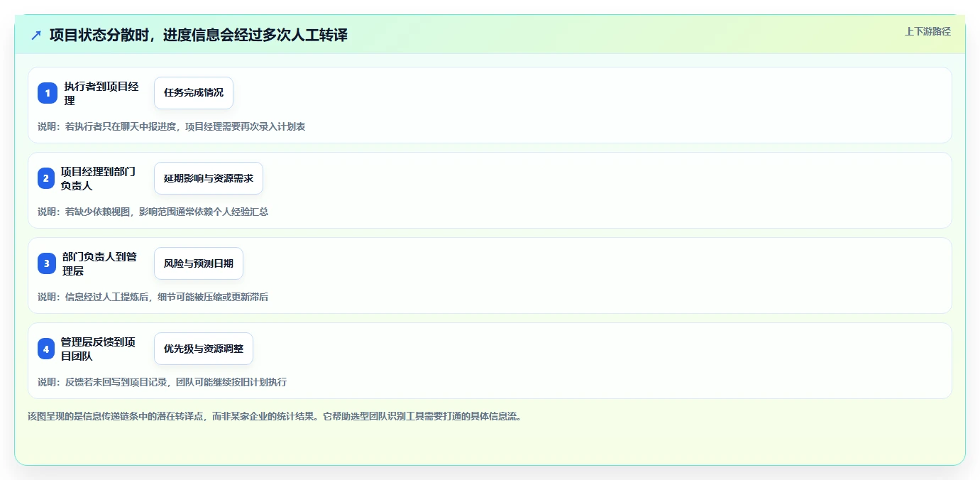Click the 上下游路径 label
Viewport: 980px width, 480px height.
927,31
